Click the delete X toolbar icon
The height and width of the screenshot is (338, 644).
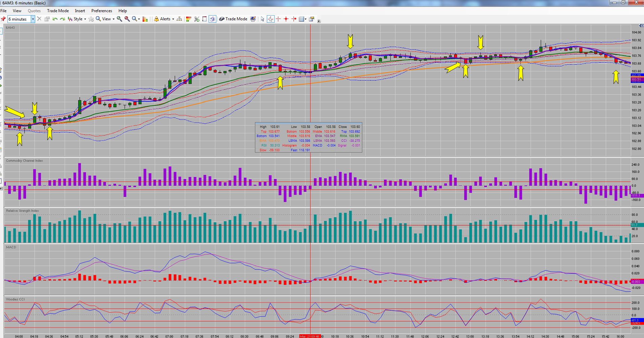39,19
